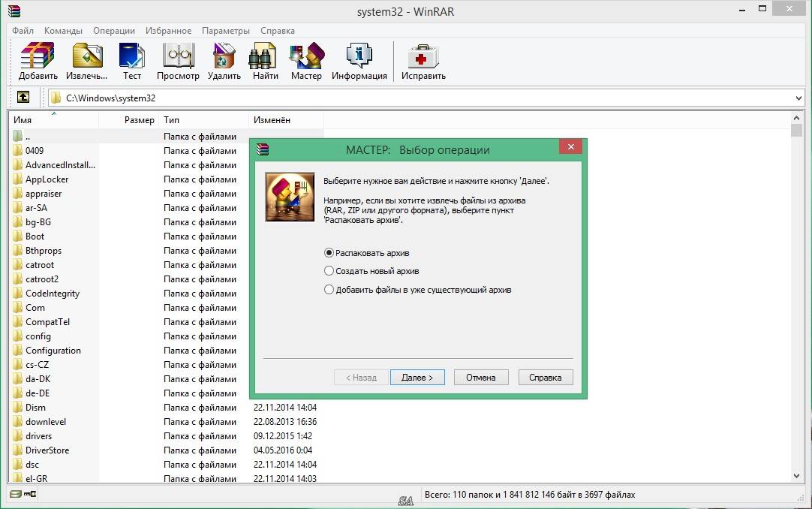Select 'Добавить файлы в уже существующий архив'

pyautogui.click(x=329, y=290)
